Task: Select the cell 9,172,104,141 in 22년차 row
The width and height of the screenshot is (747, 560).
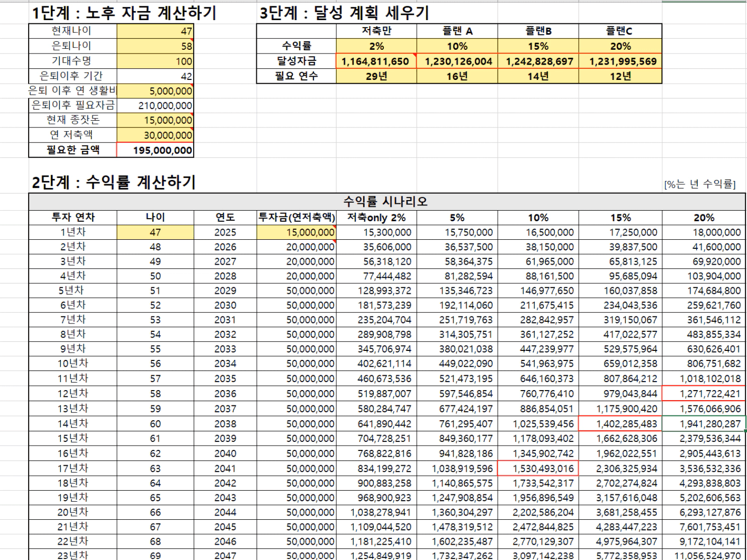Action: click(x=704, y=541)
